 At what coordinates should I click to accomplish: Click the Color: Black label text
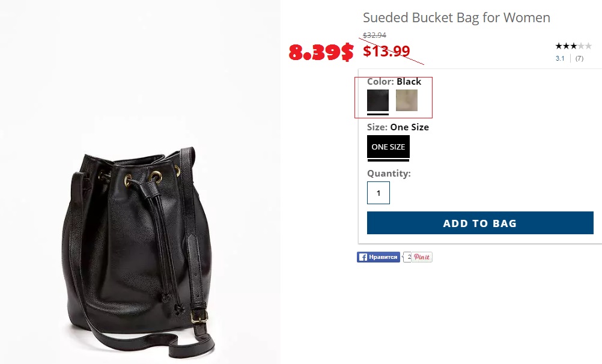pos(394,82)
